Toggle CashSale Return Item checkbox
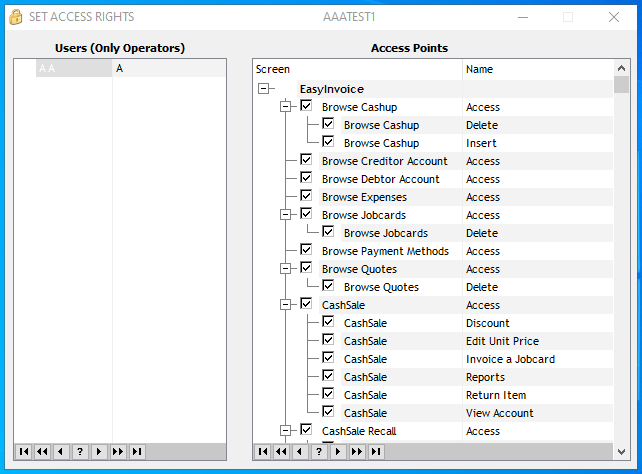Image resolution: width=642 pixels, height=474 pixels. [328, 394]
